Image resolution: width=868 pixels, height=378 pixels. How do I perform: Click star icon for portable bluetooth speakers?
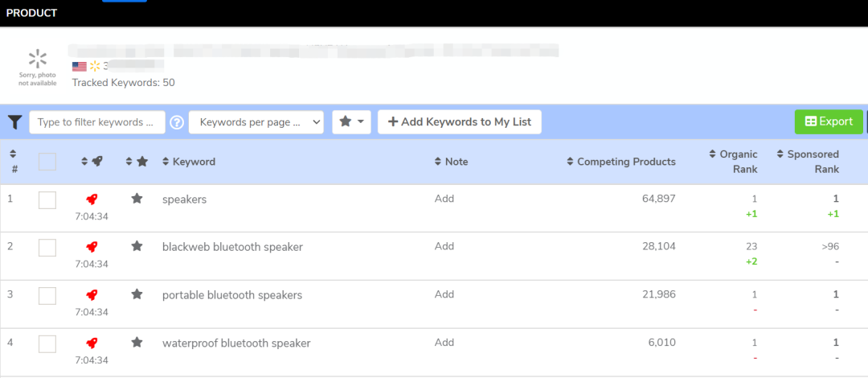pyautogui.click(x=137, y=294)
